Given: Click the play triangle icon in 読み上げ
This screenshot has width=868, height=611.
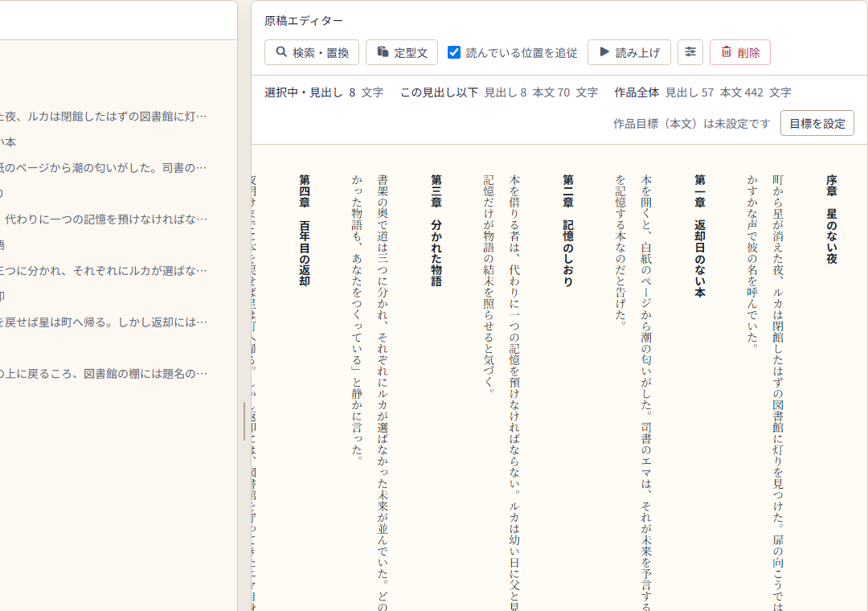Looking at the screenshot, I should point(604,52).
